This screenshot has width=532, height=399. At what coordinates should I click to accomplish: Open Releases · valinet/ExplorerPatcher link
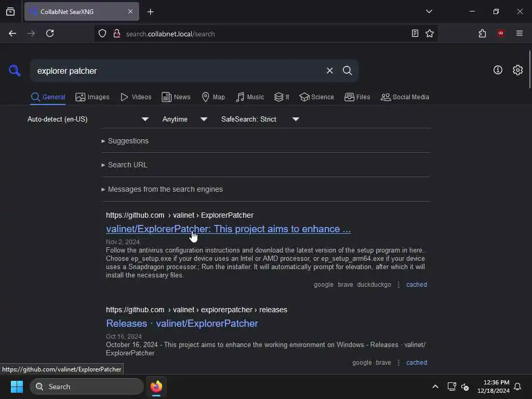(182, 323)
